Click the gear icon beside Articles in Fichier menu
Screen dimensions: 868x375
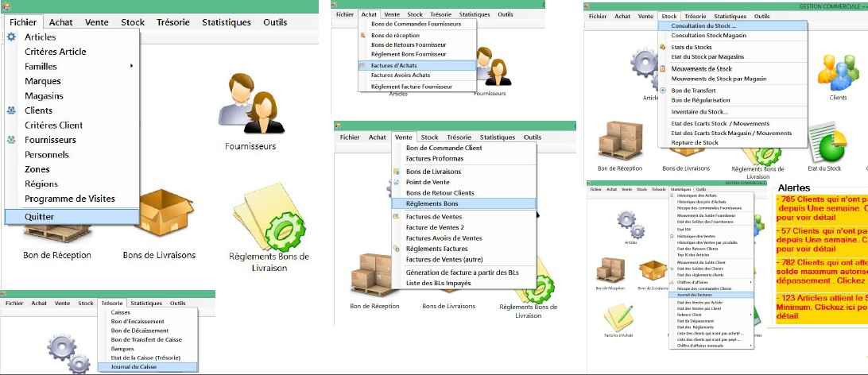coord(11,37)
